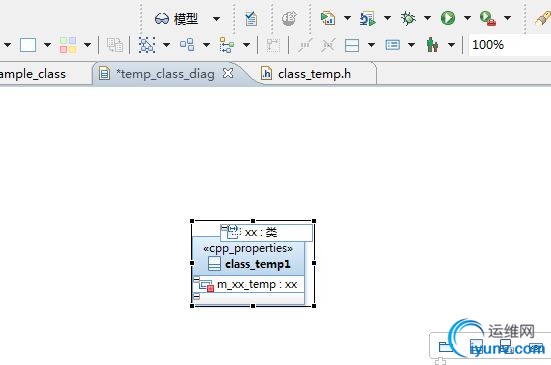Click the green Run button icon
This screenshot has height=365, width=551.
(x=448, y=18)
